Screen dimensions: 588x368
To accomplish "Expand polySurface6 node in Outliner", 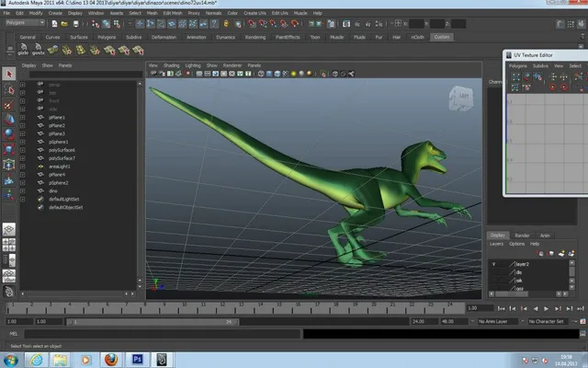I will [x=22, y=150].
